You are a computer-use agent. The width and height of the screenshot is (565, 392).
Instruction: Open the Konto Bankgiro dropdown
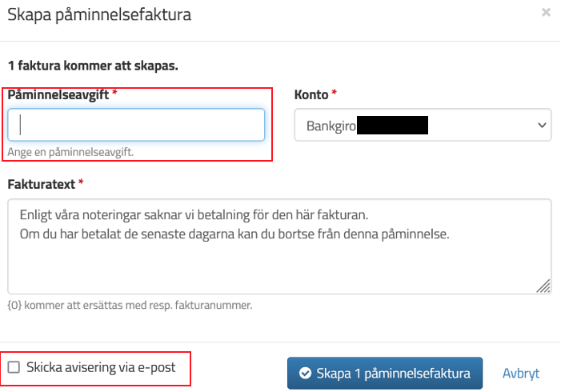coord(423,125)
